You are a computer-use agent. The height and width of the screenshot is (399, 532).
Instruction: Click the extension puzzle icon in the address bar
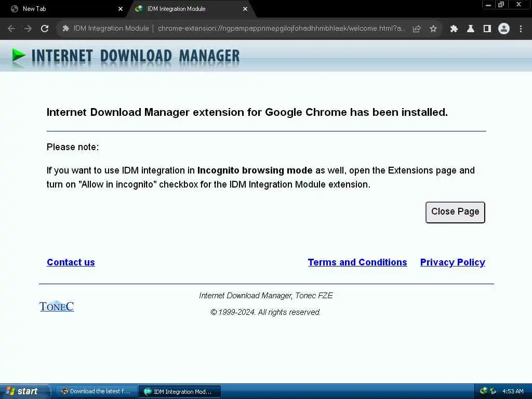pyautogui.click(x=65, y=29)
